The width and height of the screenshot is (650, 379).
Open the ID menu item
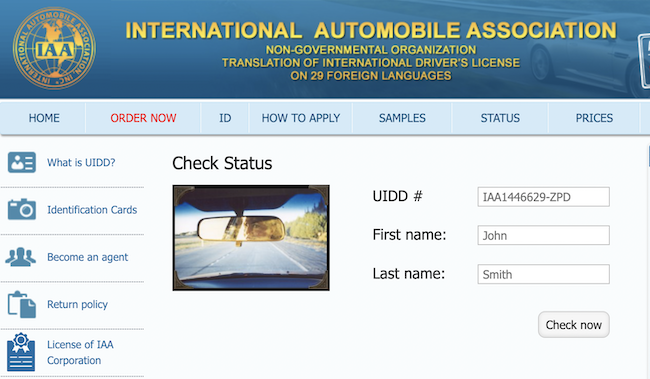(225, 118)
